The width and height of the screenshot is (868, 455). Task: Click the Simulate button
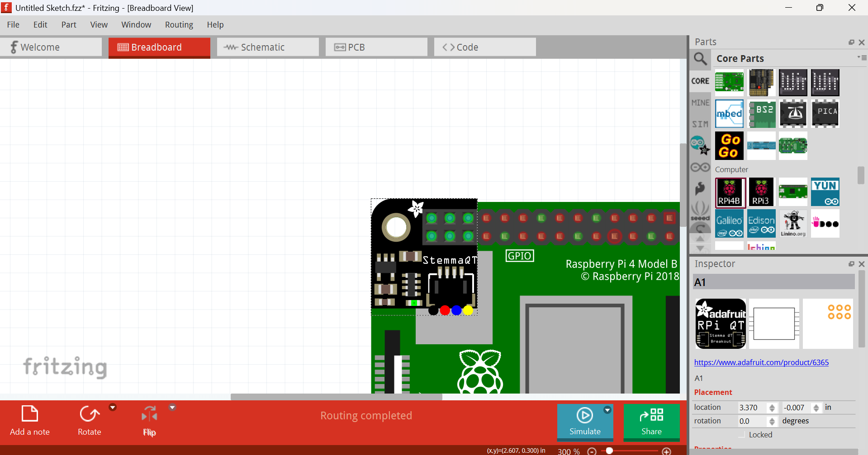click(585, 422)
